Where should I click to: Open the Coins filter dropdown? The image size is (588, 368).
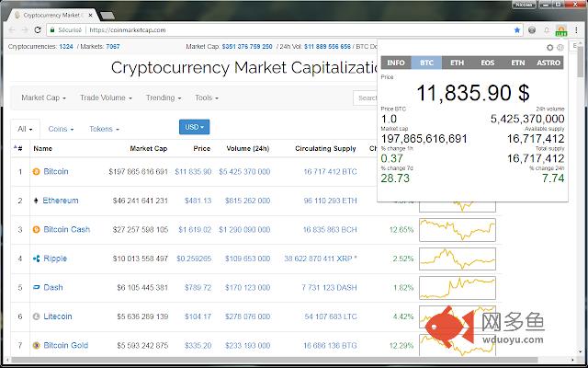coord(61,129)
